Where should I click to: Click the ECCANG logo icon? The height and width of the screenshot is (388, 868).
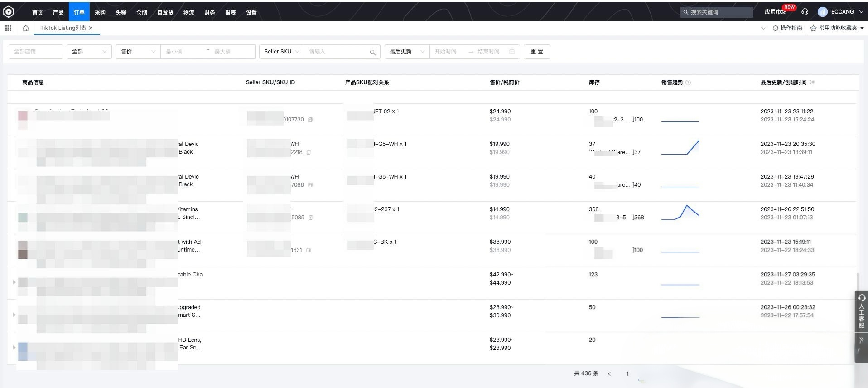(8, 12)
